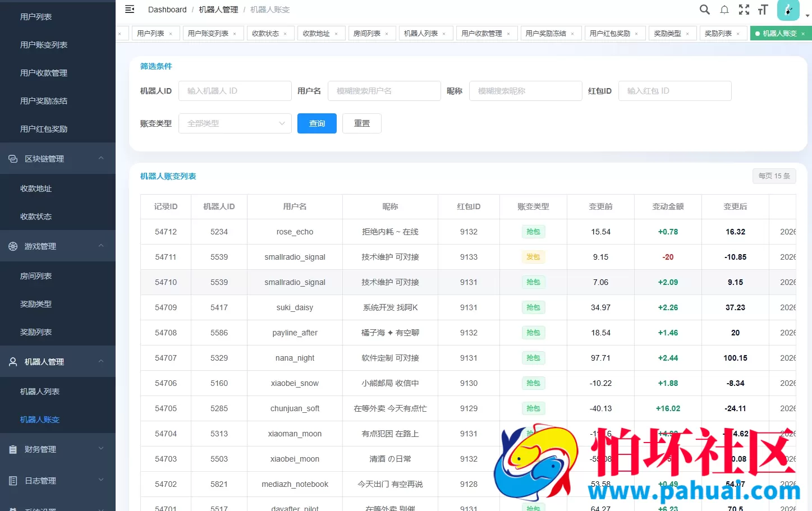This screenshot has width=812, height=511.
Task: Collapse the 区块链管理 menu section
Action: (x=101, y=159)
